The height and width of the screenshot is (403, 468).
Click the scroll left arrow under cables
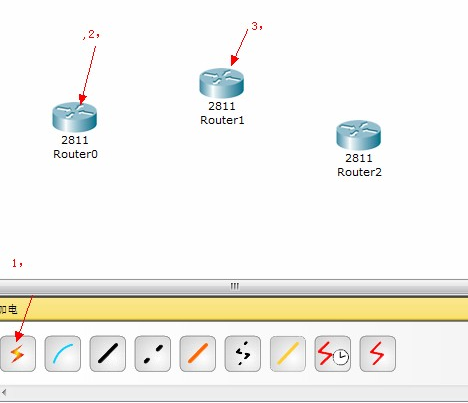(4, 392)
